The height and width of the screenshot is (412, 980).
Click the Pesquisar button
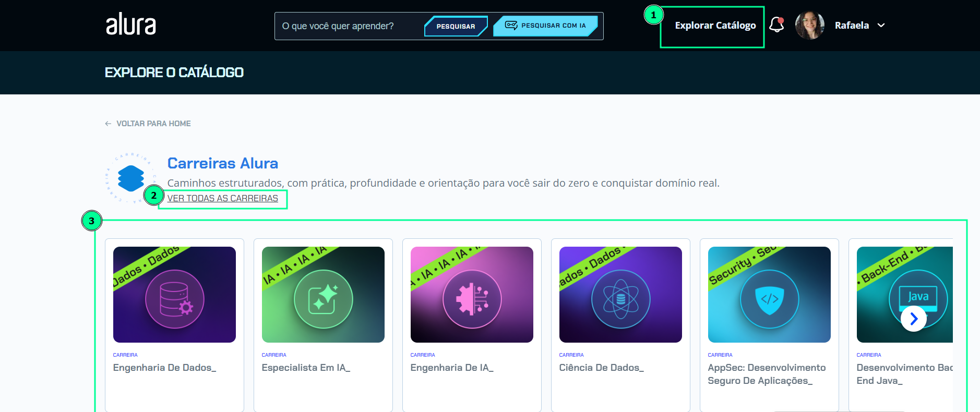click(x=456, y=26)
